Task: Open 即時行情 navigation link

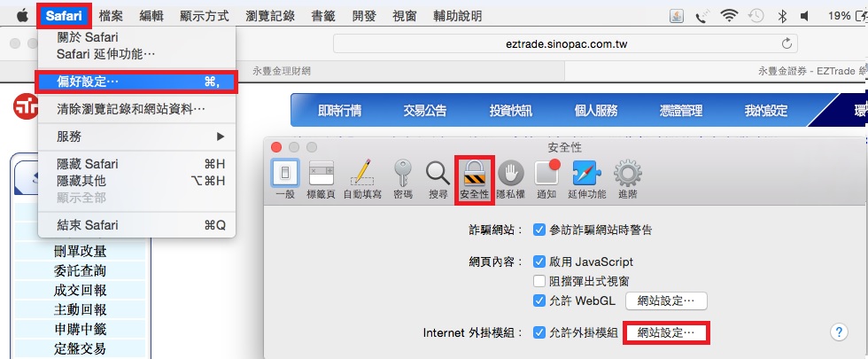Action: pyautogui.click(x=339, y=111)
